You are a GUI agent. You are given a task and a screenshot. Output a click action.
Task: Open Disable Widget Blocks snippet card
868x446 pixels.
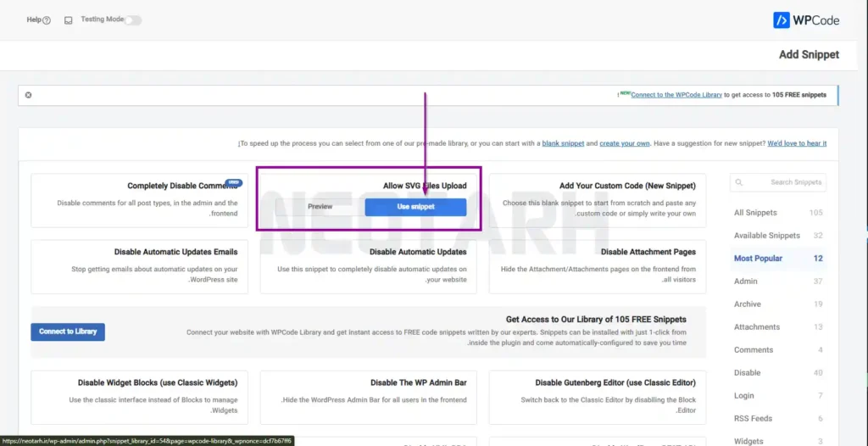[x=140, y=397]
